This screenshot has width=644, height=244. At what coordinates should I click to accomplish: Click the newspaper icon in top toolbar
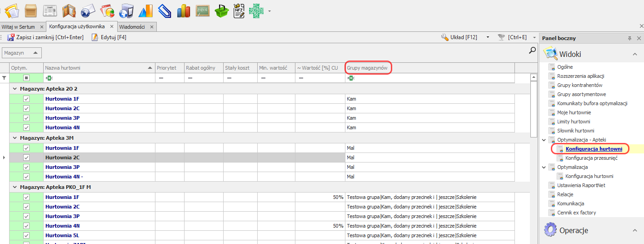(x=50, y=10)
